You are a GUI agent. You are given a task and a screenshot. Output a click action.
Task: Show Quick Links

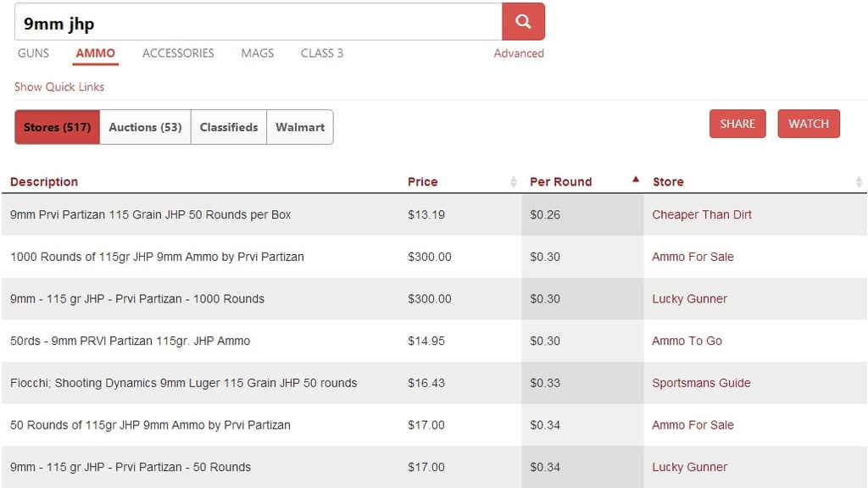point(59,87)
